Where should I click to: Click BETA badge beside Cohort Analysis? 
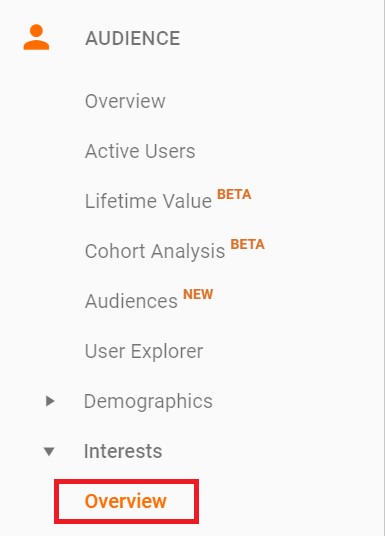click(248, 244)
